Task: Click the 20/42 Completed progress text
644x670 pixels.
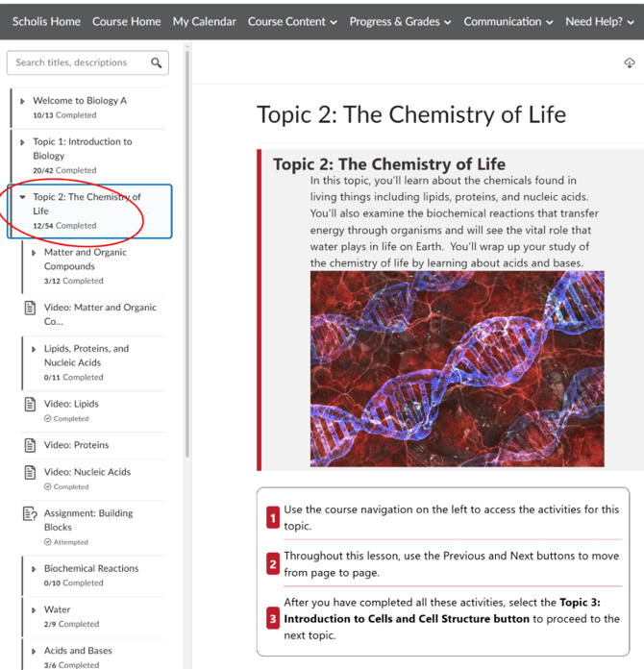Action: (64, 170)
